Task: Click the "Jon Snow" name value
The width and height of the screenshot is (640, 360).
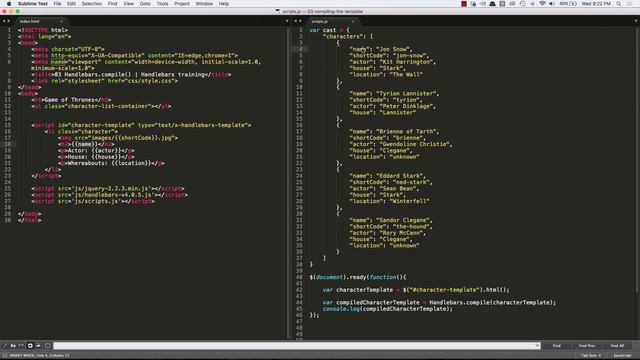Action: pos(394,49)
